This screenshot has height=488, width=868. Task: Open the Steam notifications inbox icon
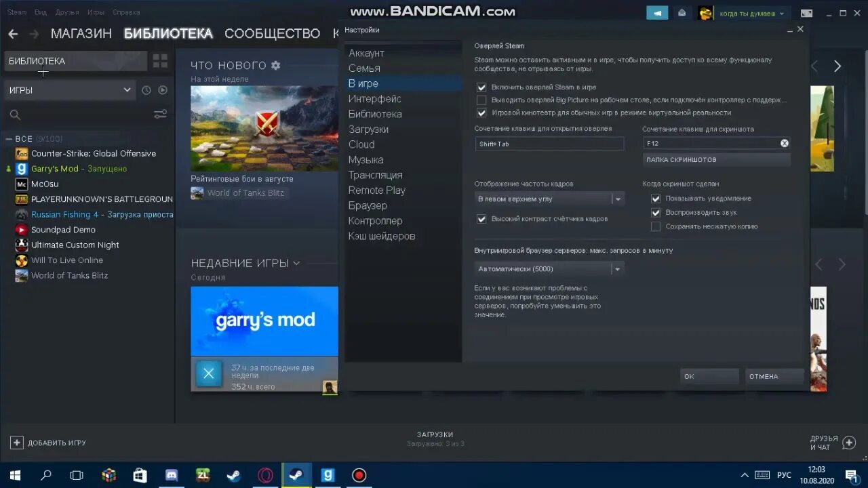682,13
